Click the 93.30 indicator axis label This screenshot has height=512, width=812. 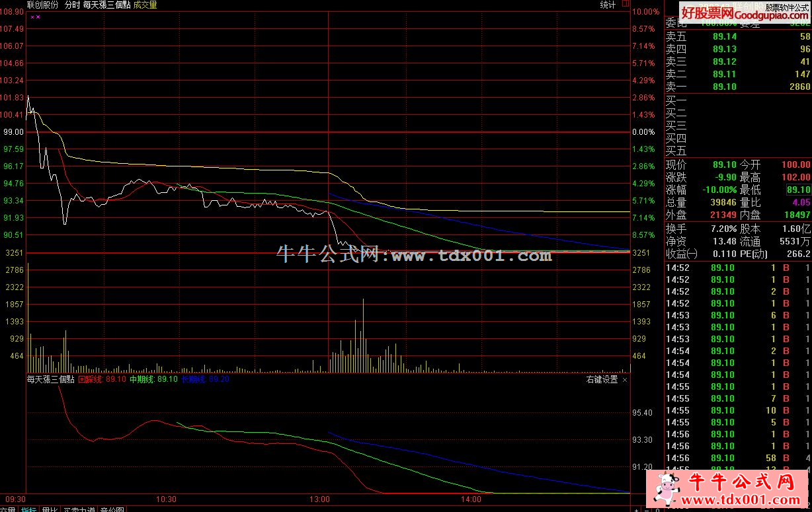click(x=643, y=439)
